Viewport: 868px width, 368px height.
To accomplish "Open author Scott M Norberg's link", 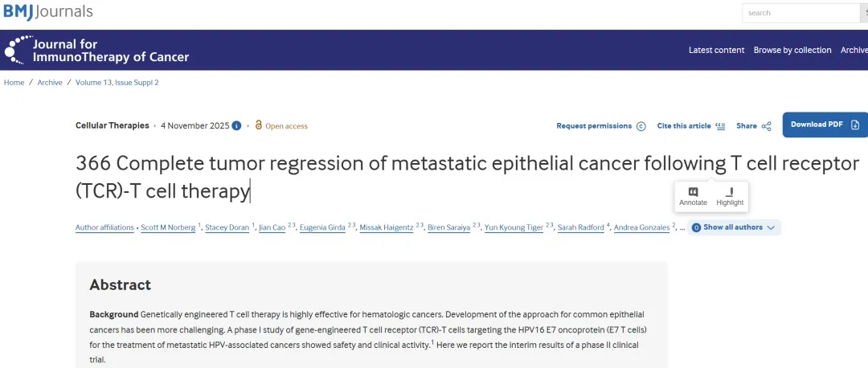I will (168, 227).
